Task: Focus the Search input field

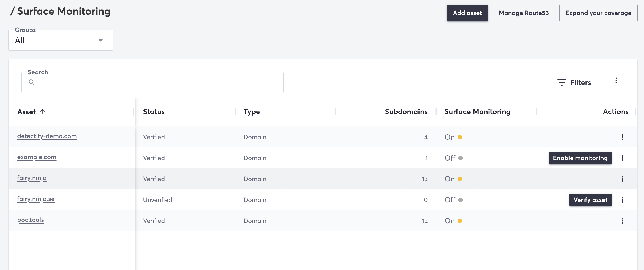Action: click(158, 83)
